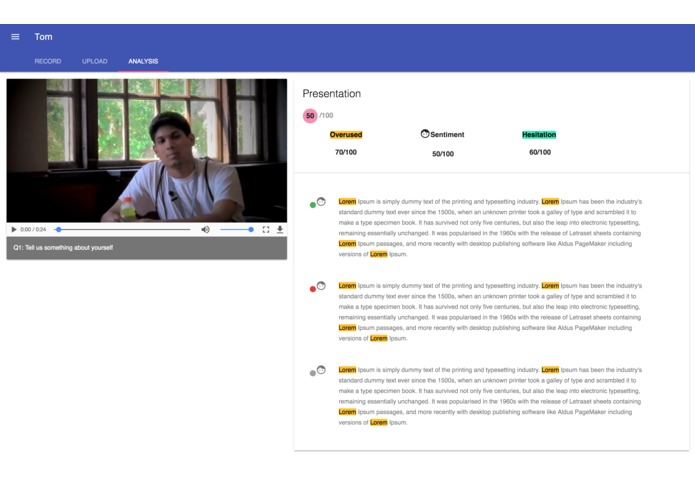Click the video progress slider
This screenshot has height=494, width=695.
point(122,229)
